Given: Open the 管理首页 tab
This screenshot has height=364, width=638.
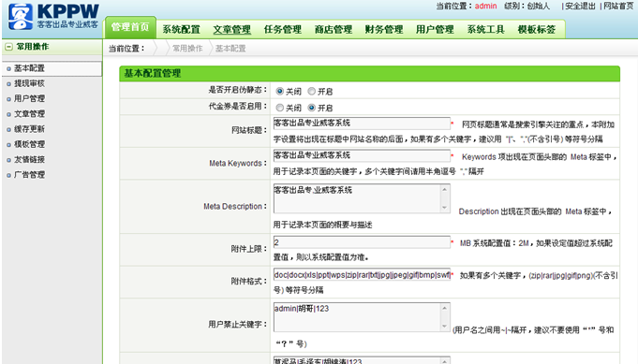Looking at the screenshot, I should coord(130,28).
